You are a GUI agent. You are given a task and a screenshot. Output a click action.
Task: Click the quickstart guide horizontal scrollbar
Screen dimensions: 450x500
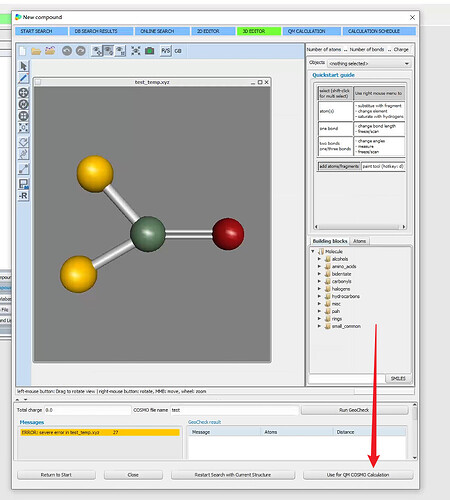click(x=360, y=227)
